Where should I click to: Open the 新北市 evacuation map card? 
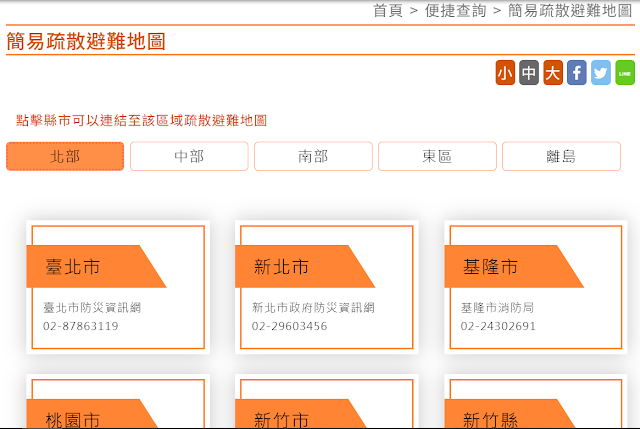[327, 287]
